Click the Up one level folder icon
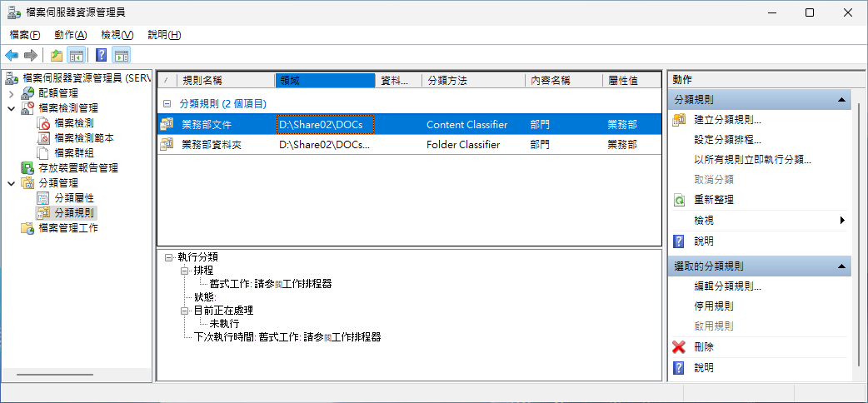Screen dimensions: 868x403 point(56,55)
